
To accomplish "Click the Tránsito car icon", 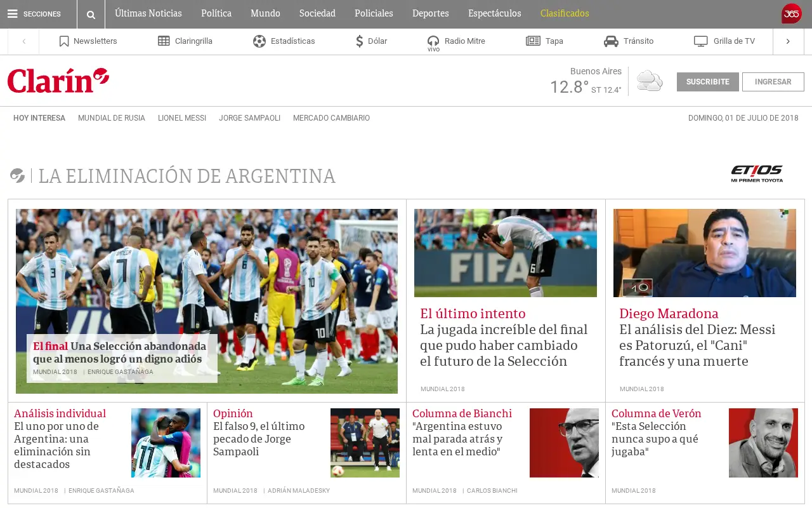I will click(611, 41).
